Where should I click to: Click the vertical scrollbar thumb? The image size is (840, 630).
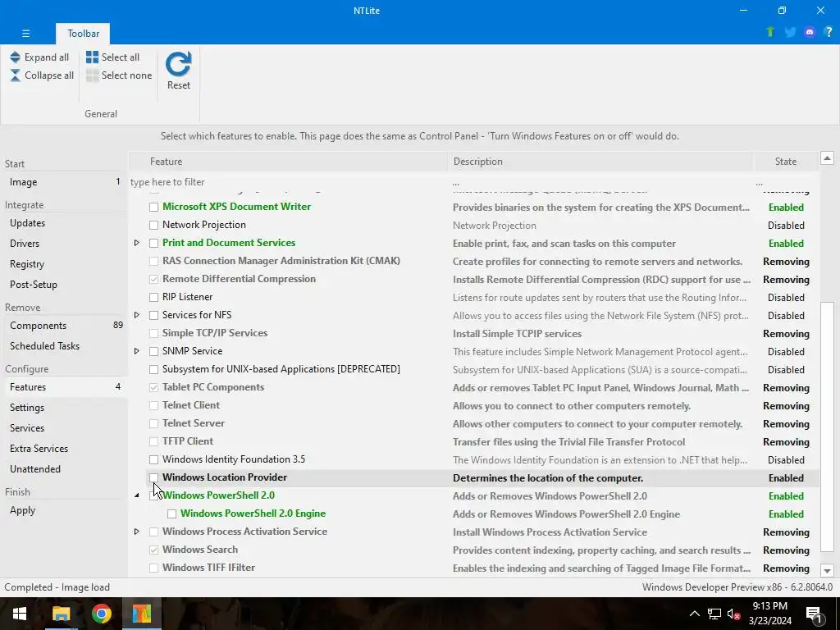(827, 428)
